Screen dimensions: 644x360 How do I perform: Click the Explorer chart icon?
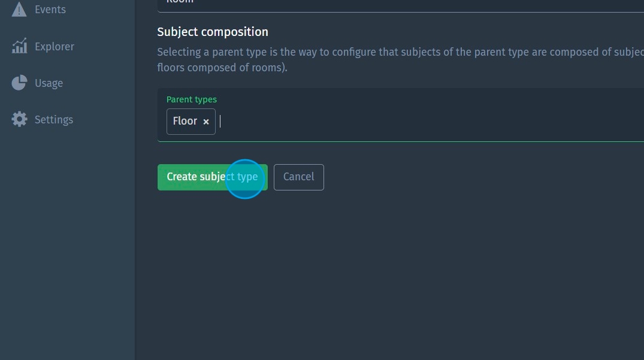tap(19, 46)
